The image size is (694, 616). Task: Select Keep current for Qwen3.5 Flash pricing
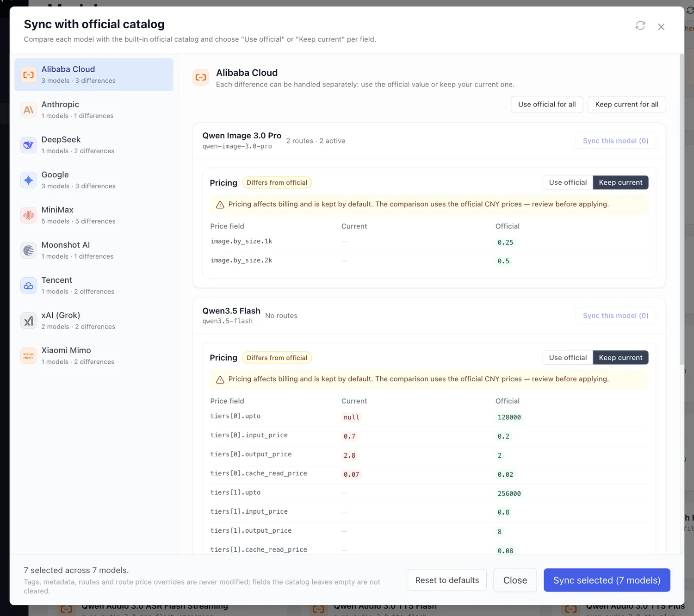(x=620, y=357)
